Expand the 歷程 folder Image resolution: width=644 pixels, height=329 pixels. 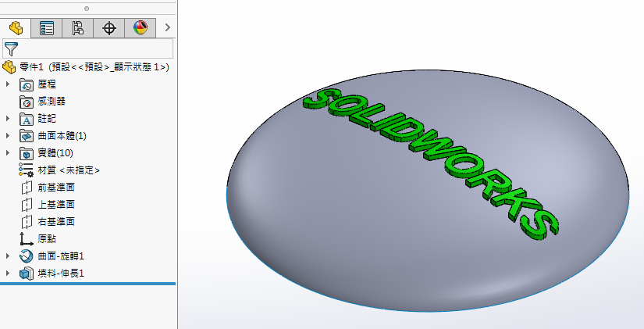click(7, 84)
